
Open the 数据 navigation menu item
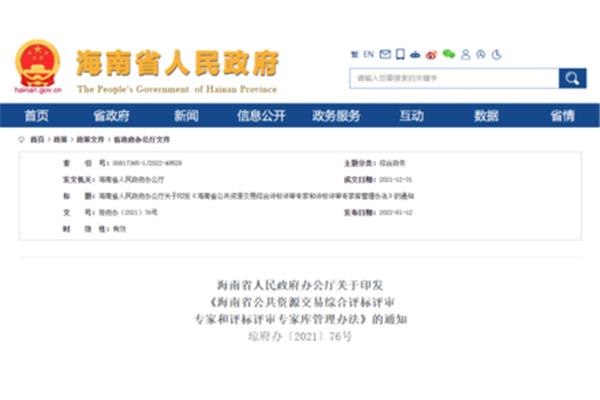[x=486, y=116]
